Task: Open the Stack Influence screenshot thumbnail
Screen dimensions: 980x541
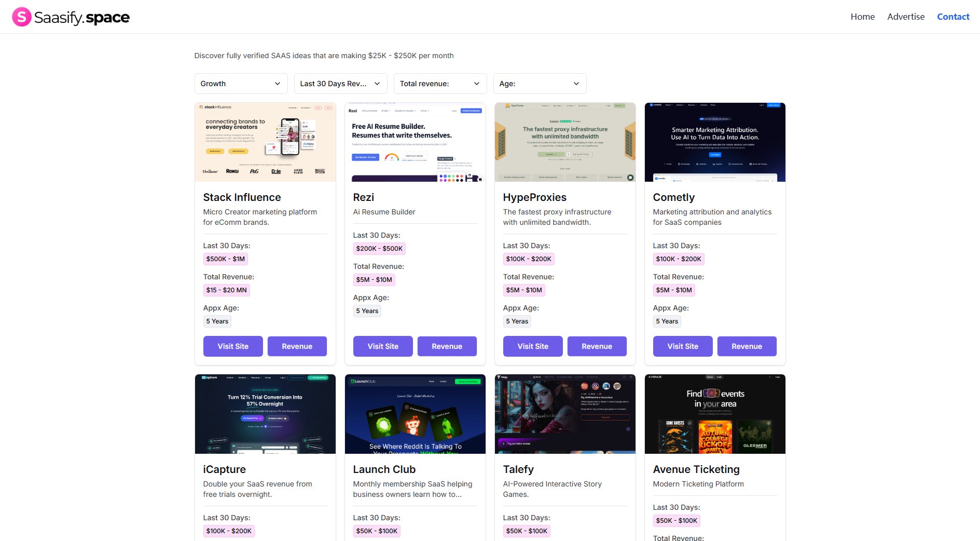Action: pyautogui.click(x=265, y=142)
